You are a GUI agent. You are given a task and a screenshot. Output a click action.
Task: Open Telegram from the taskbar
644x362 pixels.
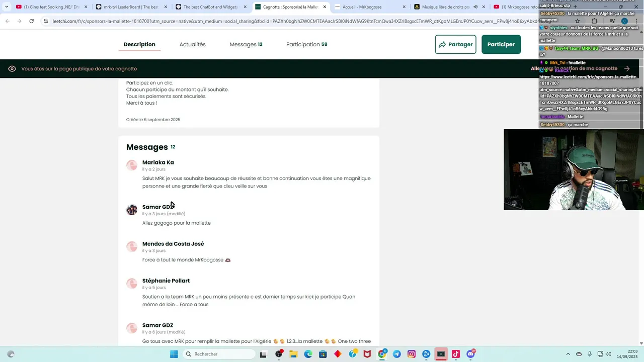[397, 354]
